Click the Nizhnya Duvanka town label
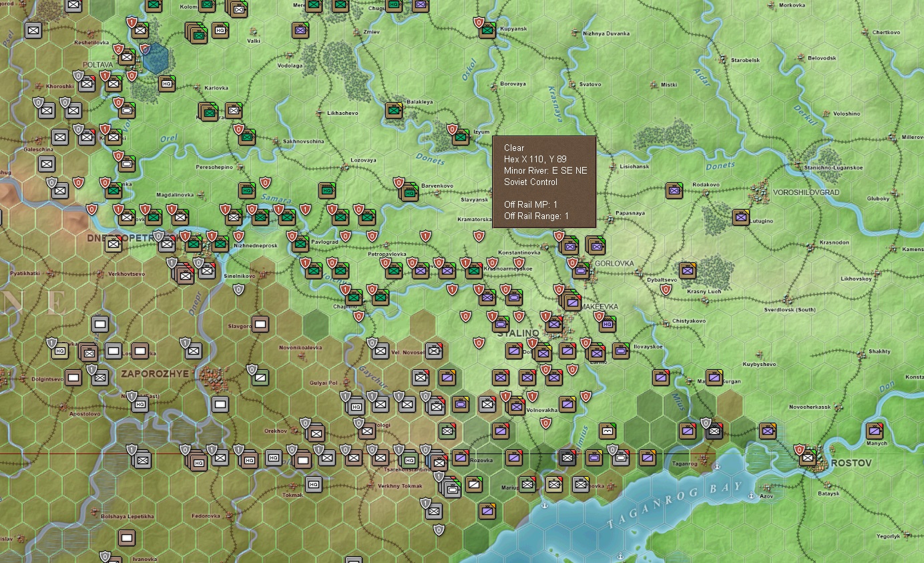 pyautogui.click(x=606, y=33)
